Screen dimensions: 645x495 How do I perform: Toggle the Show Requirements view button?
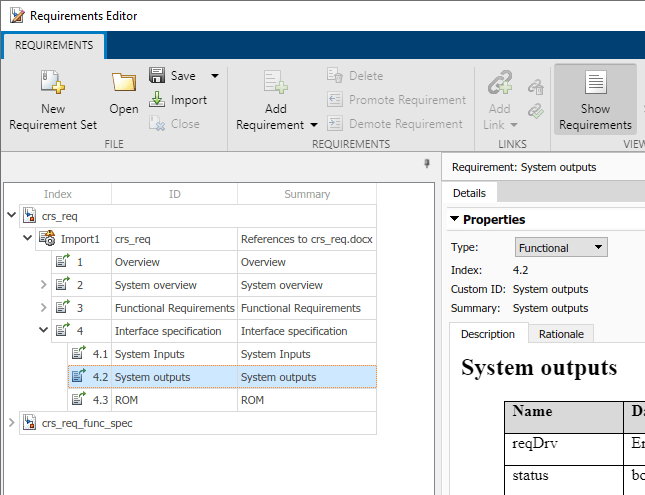(x=595, y=100)
